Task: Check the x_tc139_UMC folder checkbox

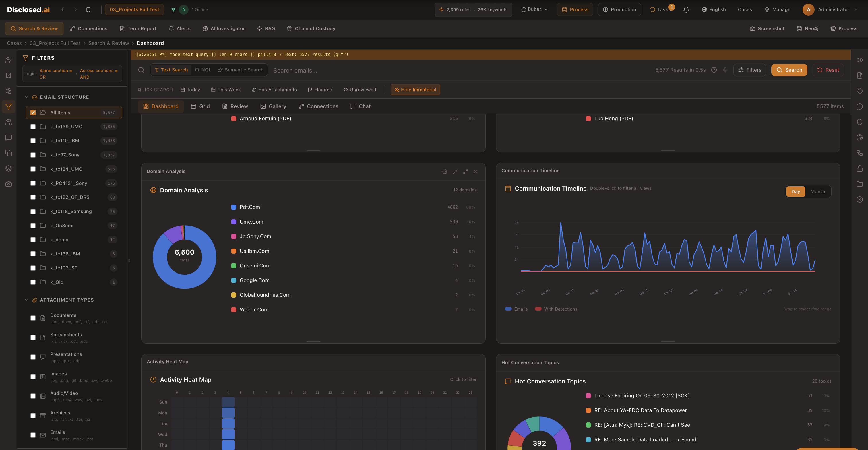Action: (33, 127)
